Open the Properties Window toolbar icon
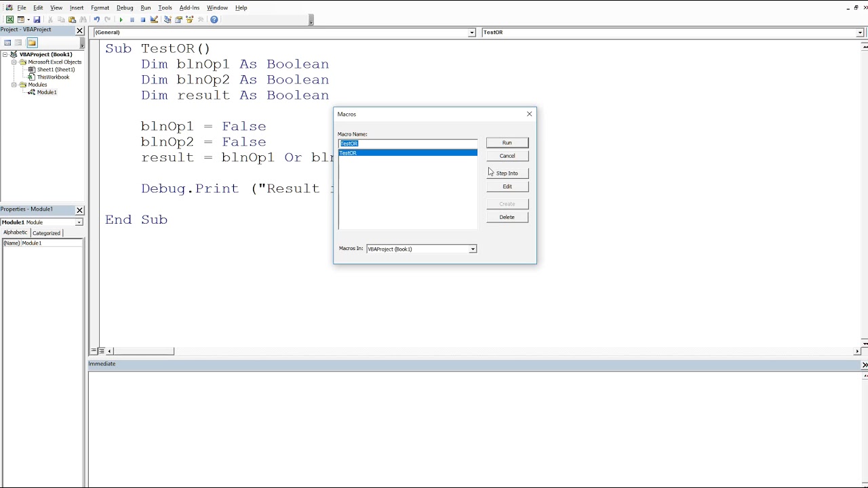The height and width of the screenshot is (488, 868). [179, 20]
